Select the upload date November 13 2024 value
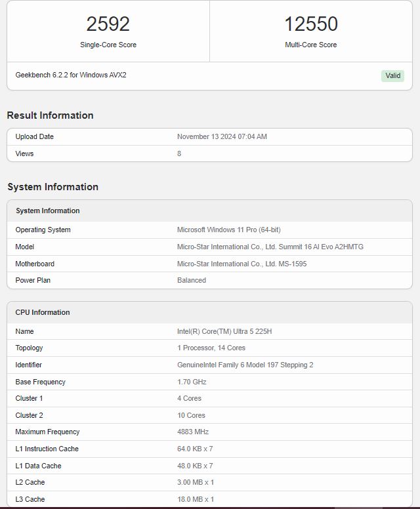The width and height of the screenshot is (420, 509). point(222,136)
